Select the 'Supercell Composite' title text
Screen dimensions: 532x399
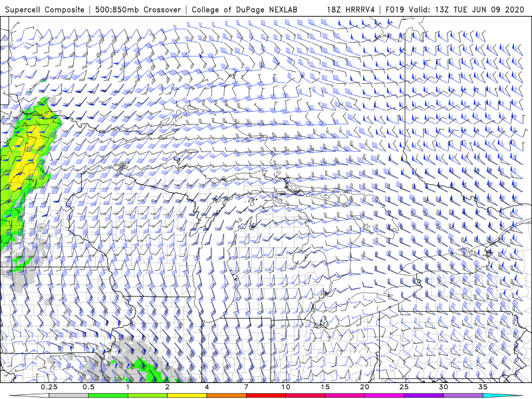[x=45, y=9]
